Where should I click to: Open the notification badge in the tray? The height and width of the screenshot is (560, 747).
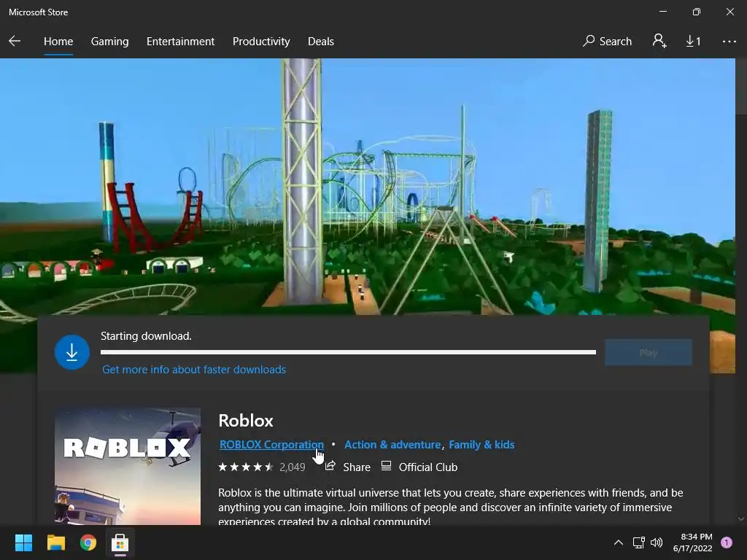pyautogui.click(x=727, y=542)
